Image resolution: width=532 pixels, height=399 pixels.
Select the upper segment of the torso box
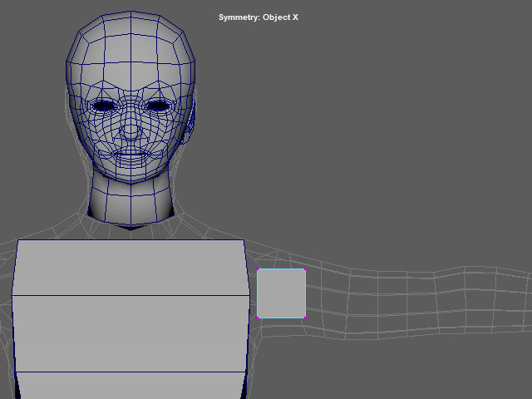[x=131, y=268]
